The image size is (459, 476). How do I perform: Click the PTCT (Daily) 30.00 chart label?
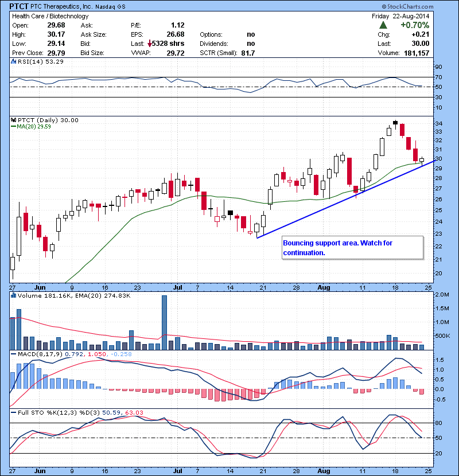coord(48,120)
